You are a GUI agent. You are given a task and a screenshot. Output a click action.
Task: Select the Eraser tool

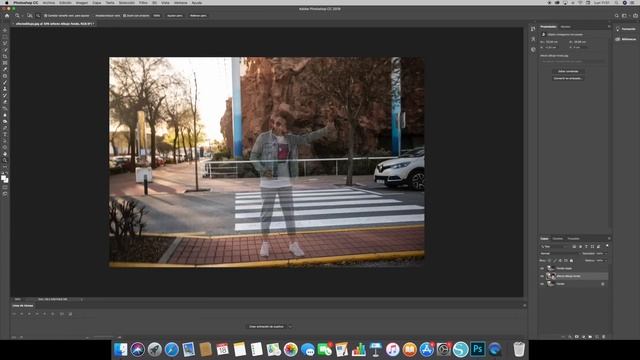point(5,102)
